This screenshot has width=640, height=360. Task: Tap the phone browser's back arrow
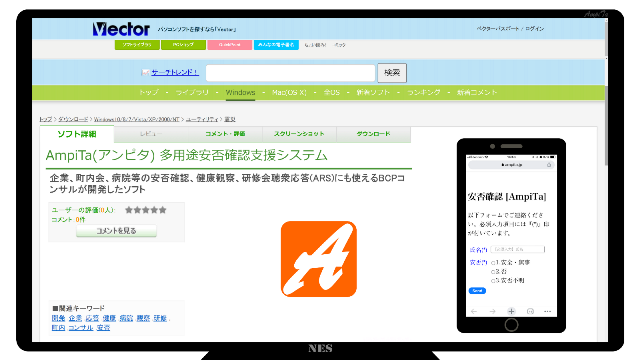pyautogui.click(x=474, y=311)
